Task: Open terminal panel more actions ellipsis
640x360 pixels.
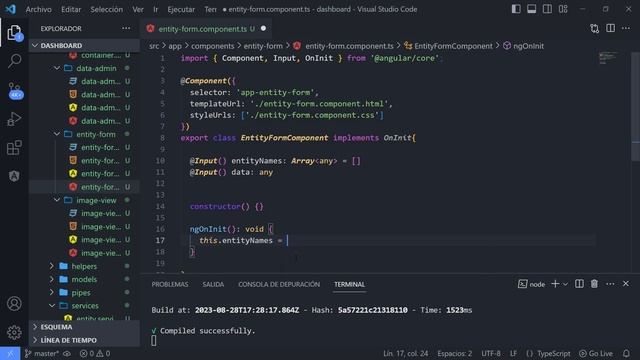Action: (x=610, y=284)
